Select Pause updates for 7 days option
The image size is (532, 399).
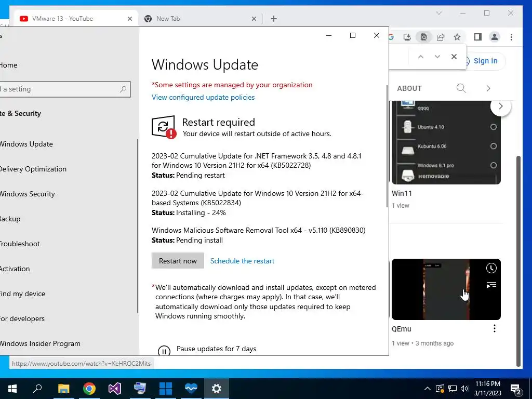click(216, 349)
